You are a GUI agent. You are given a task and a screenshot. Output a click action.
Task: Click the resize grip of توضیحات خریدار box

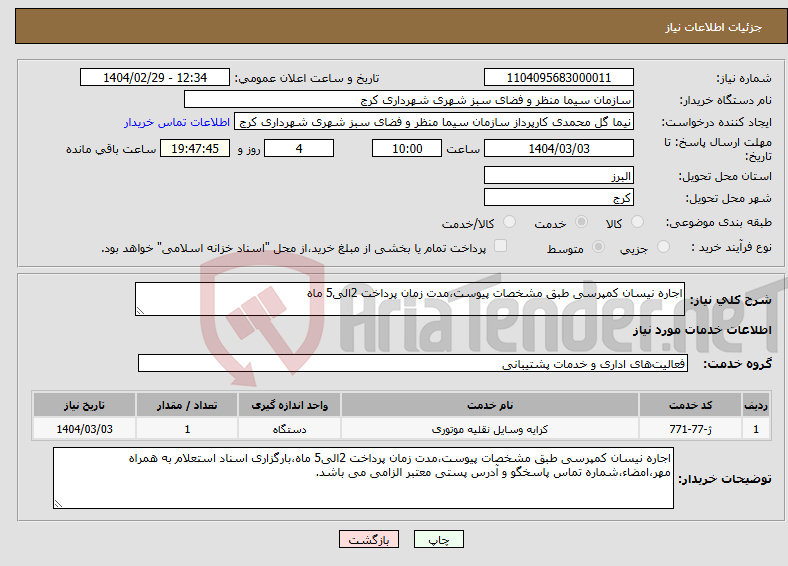pyautogui.click(x=58, y=503)
